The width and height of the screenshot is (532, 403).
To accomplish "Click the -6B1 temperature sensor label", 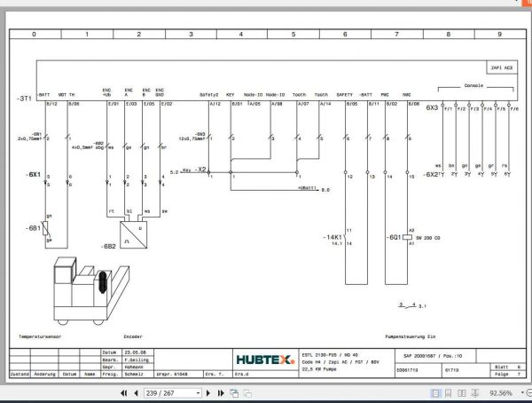I will coord(33,228).
